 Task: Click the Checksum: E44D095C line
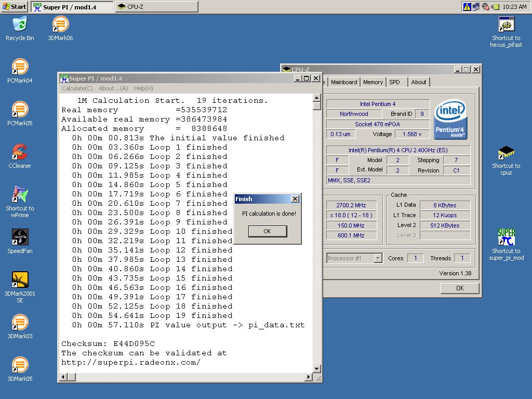(108, 344)
